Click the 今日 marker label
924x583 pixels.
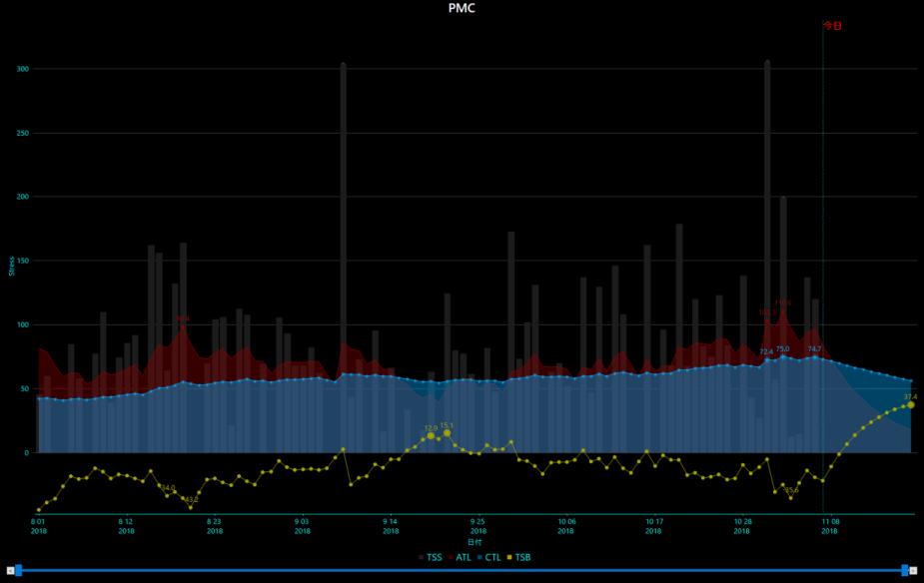pos(832,26)
